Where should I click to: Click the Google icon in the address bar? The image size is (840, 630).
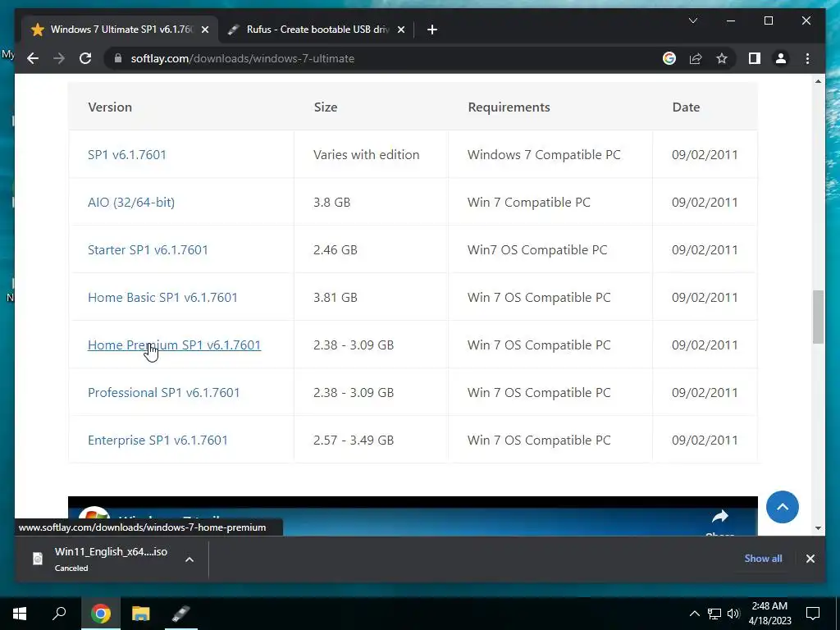point(669,58)
